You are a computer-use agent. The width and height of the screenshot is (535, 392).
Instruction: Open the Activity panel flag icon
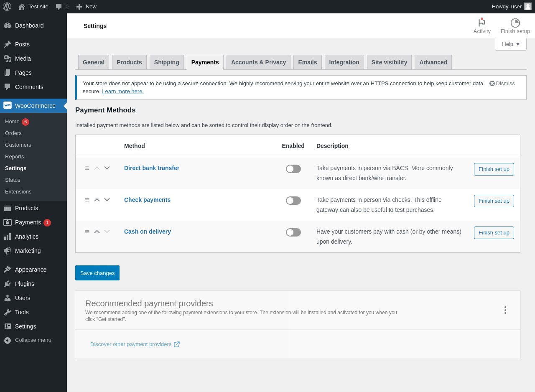481,23
